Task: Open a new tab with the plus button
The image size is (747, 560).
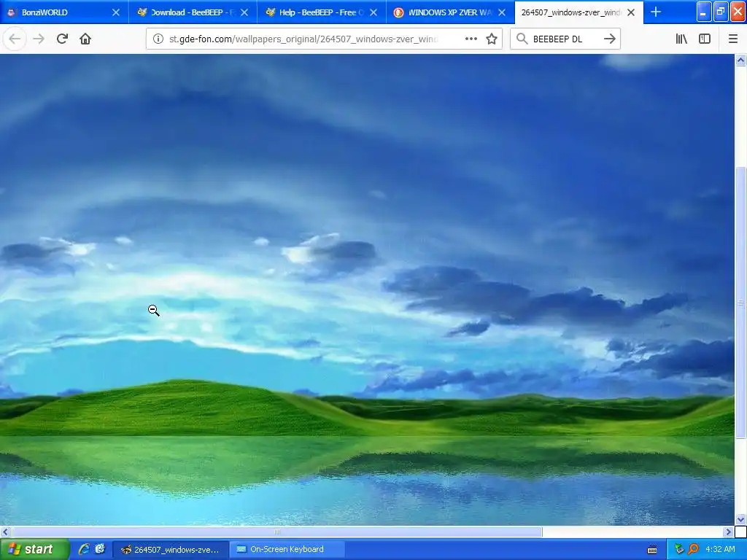Action: click(656, 12)
